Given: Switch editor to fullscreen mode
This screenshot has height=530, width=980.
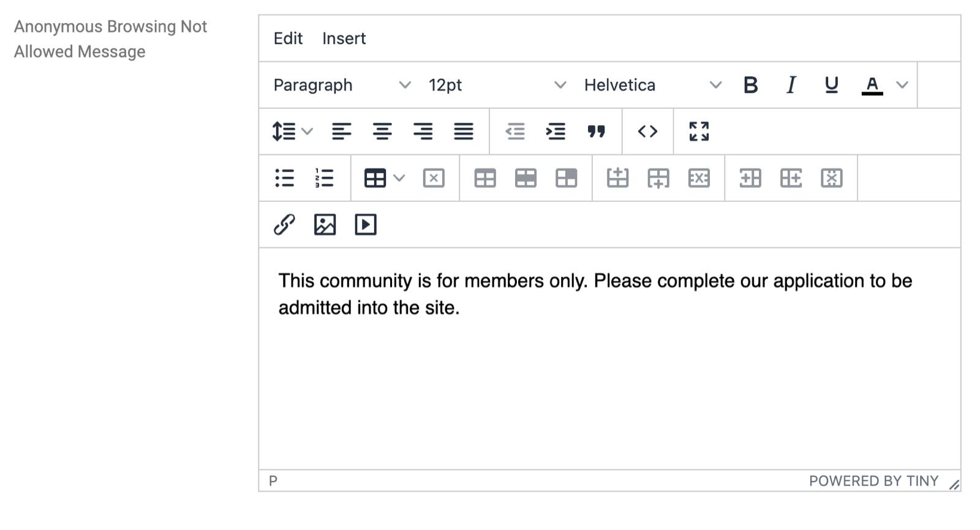Looking at the screenshot, I should 699,132.
